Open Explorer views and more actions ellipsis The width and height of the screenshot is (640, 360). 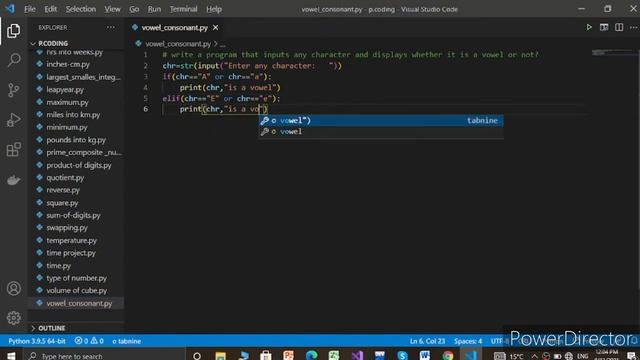click(x=111, y=27)
